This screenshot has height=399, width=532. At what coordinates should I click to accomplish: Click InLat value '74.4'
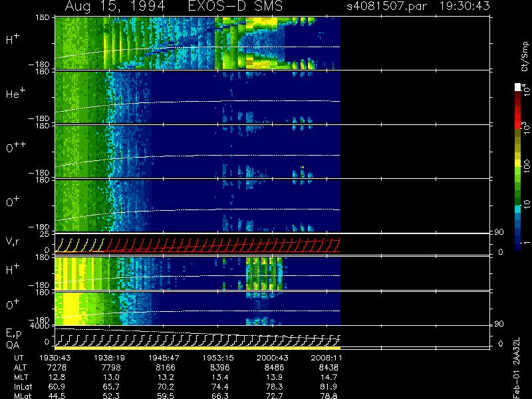point(220,386)
